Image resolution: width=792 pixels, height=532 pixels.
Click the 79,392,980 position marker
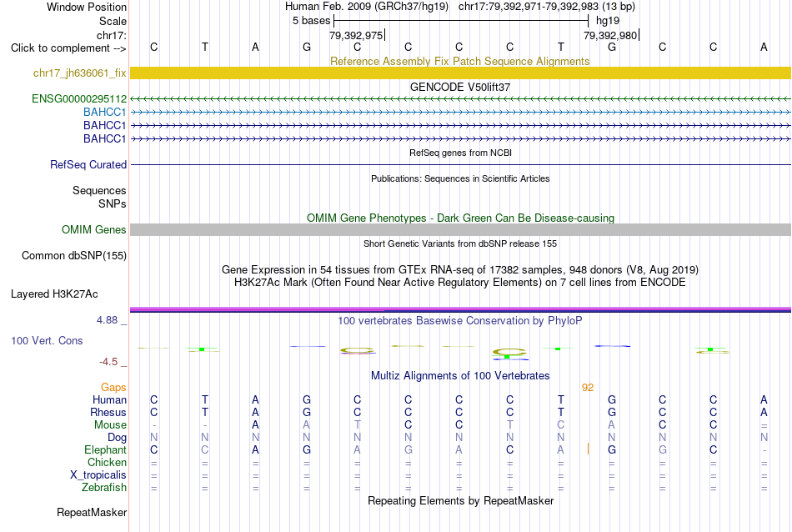point(611,35)
